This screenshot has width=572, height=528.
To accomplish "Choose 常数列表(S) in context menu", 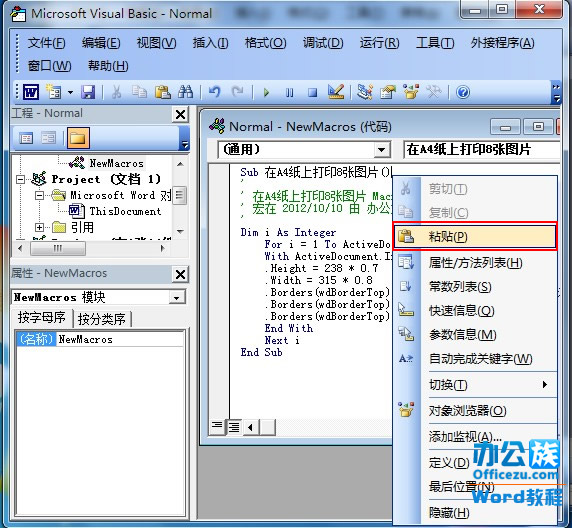I will (475, 287).
